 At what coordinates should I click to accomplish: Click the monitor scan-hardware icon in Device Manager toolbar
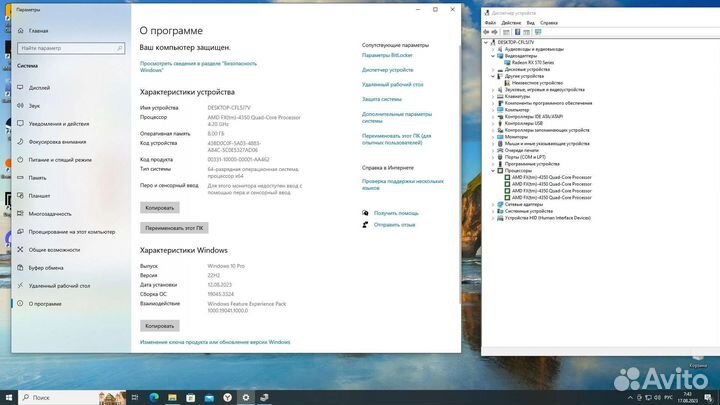(538, 32)
